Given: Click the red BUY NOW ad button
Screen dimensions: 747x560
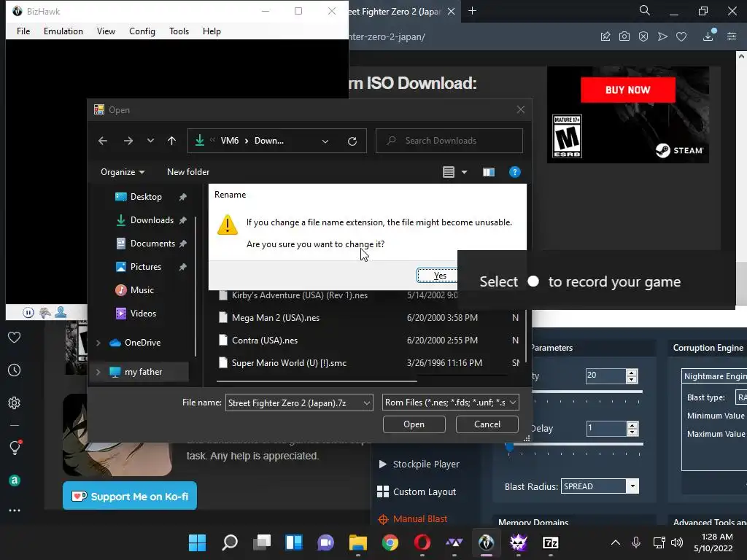Looking at the screenshot, I should pyautogui.click(x=628, y=90).
